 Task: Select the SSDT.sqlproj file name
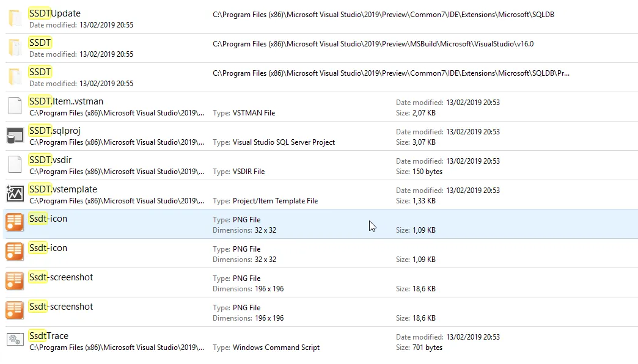54,131
